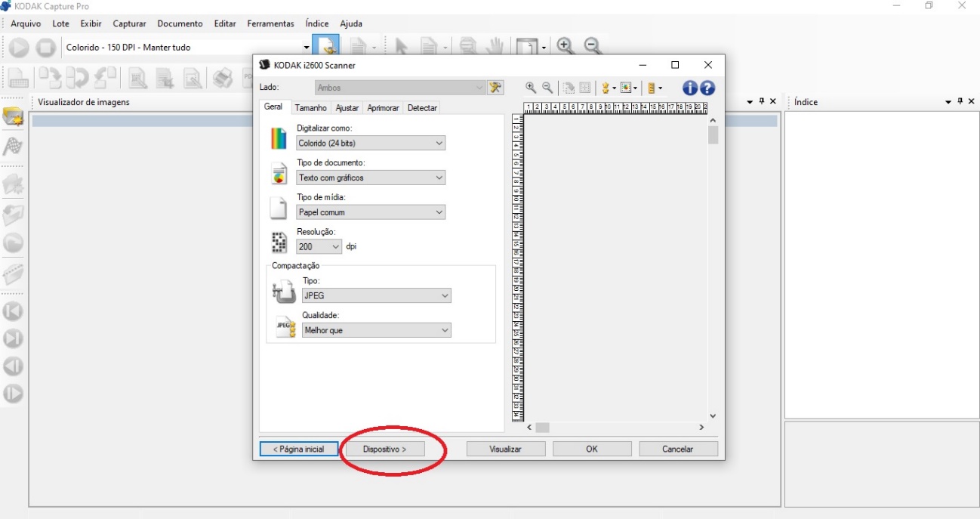The width and height of the screenshot is (980, 519).
Task: Open the Lote menu
Action: tap(60, 23)
